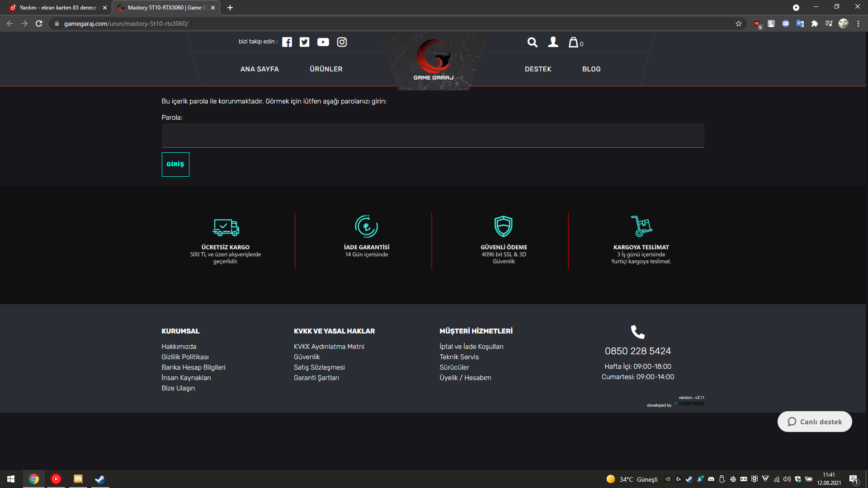Click the GİRİŞ button
868x488 pixels.
pos(175,164)
